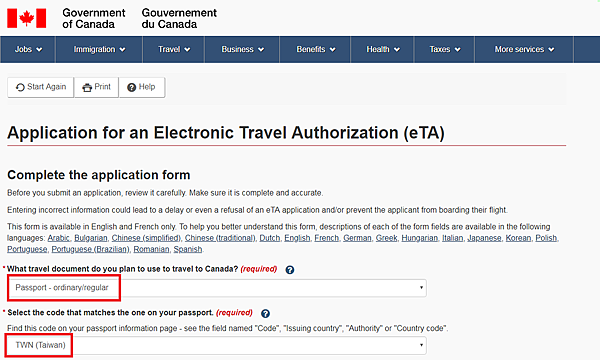Expand the Taxes menu
Screen dimensions: 600x360
point(444,49)
